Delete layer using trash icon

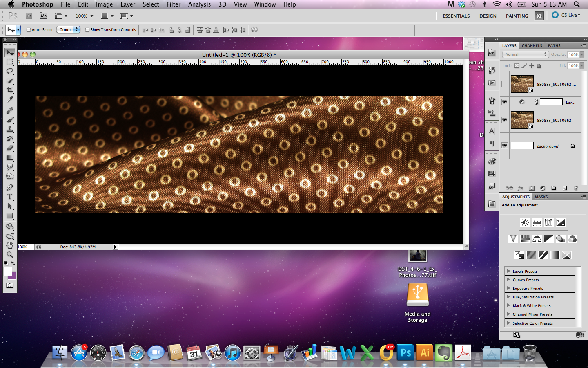point(576,188)
